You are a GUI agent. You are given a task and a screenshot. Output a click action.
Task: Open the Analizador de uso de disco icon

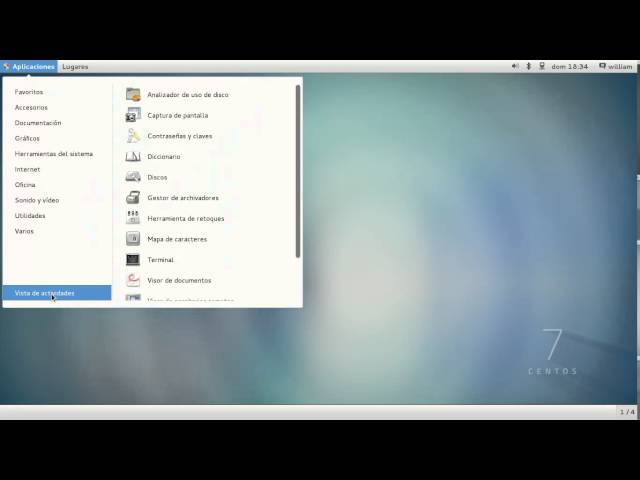tap(133, 94)
